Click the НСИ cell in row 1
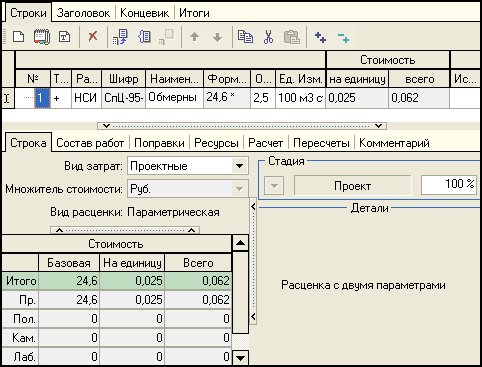The image size is (482, 367). point(86,98)
